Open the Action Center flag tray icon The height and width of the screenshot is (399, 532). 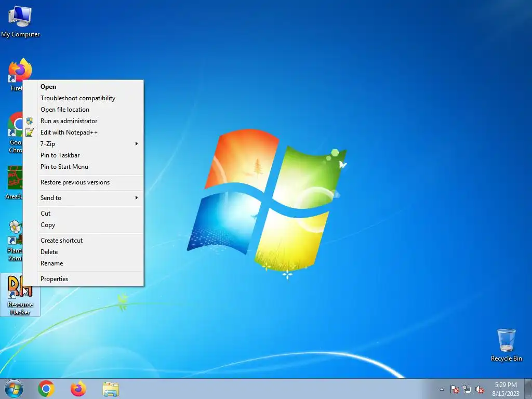[455, 389]
